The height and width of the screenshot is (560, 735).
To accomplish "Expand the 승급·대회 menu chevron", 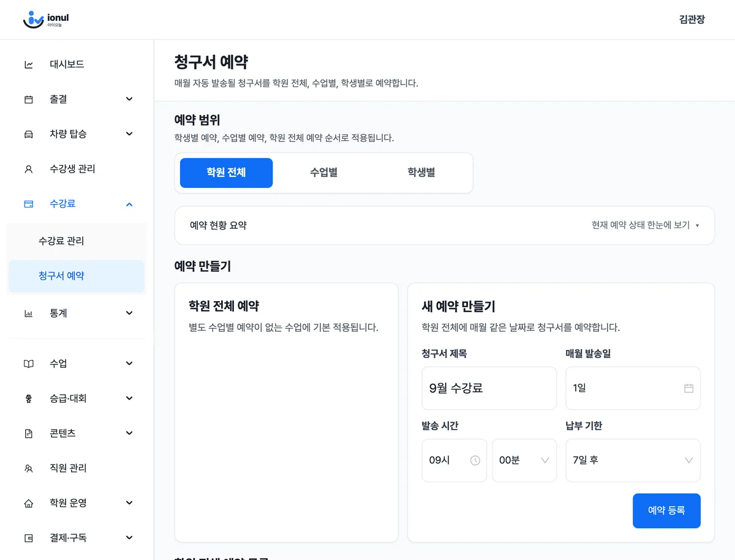I will [129, 398].
